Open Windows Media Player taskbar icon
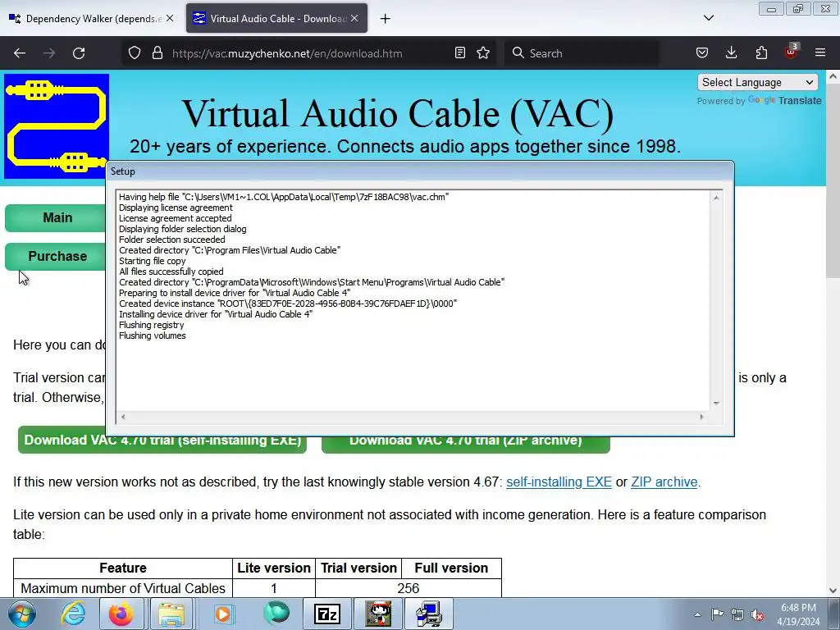Image resolution: width=840 pixels, height=630 pixels. [223, 614]
